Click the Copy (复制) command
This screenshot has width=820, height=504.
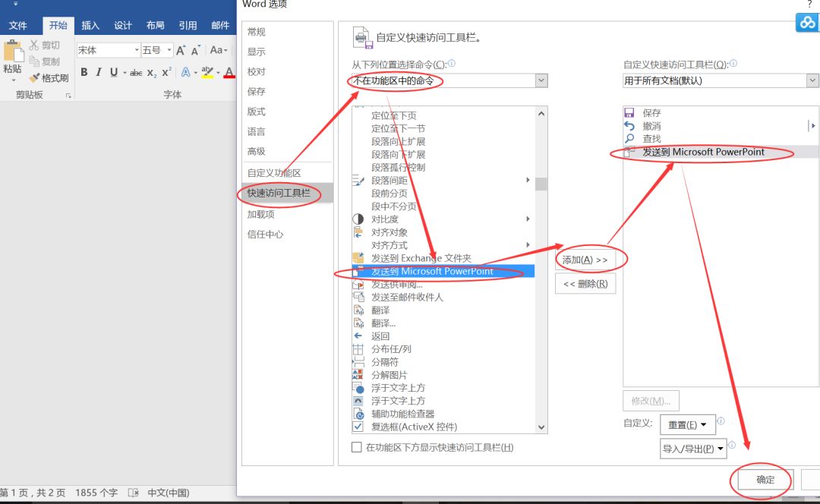coord(45,61)
